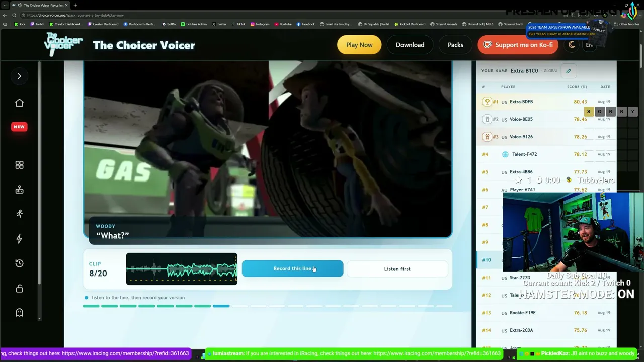The image size is (644, 362).
Task: Select leaderboard player Voice-8E05
Action: coord(521,119)
